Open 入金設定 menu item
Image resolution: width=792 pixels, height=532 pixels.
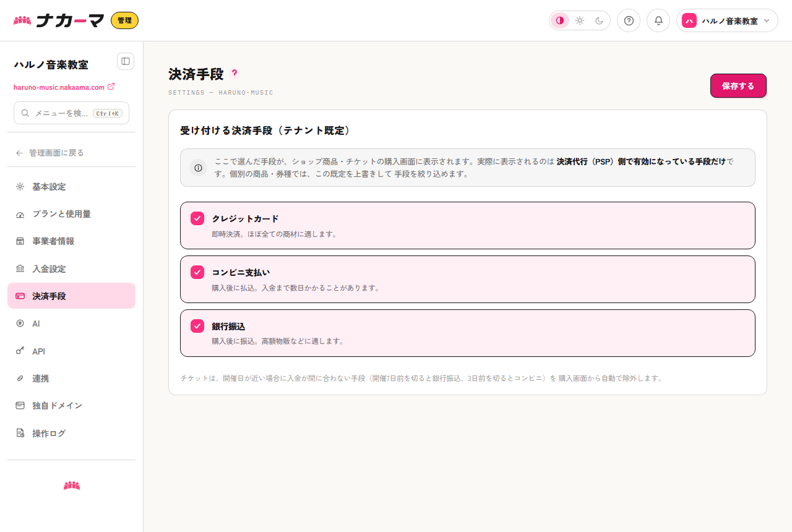click(x=71, y=269)
